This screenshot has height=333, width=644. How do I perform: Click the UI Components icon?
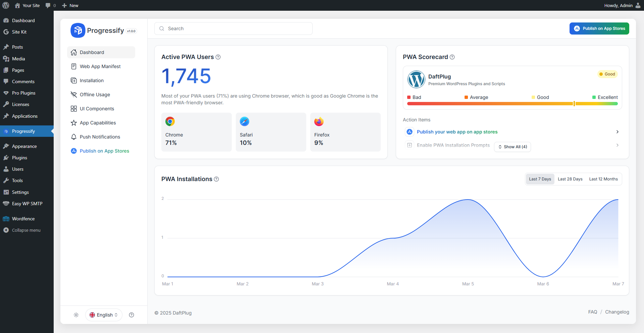(74, 109)
